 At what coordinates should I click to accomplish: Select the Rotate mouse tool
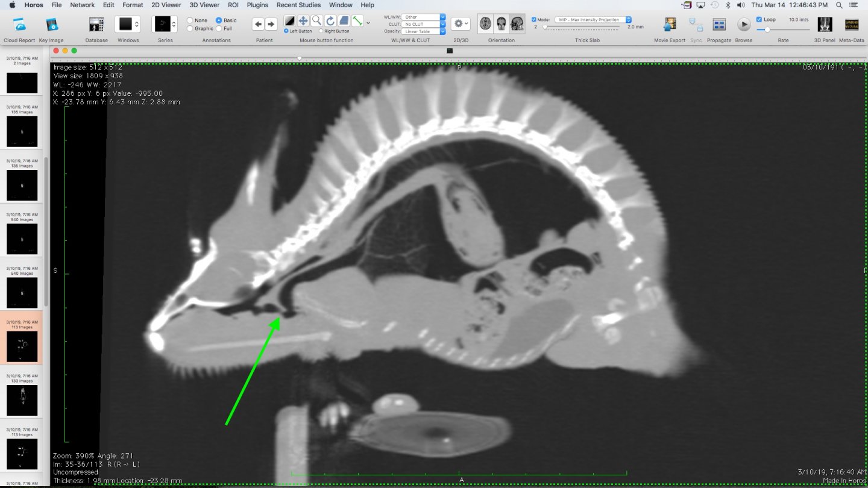pyautogui.click(x=330, y=21)
